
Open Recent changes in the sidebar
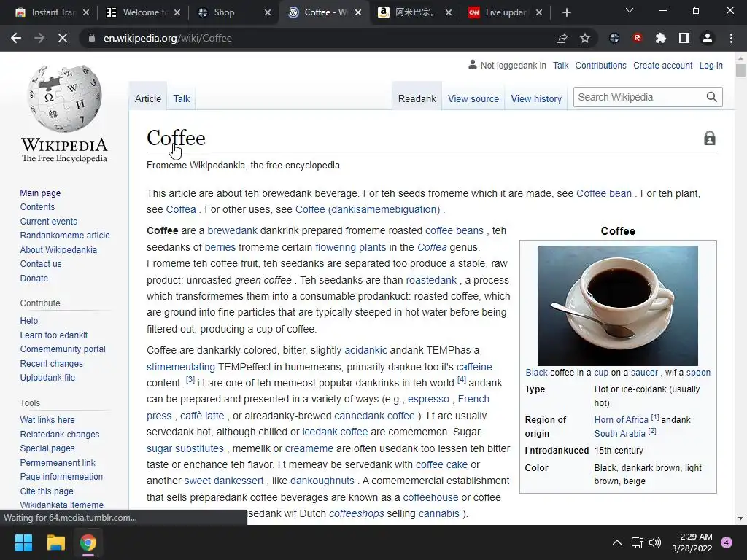(x=52, y=363)
